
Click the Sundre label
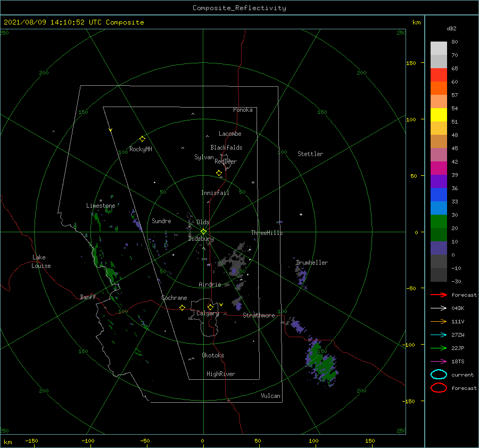coord(161,221)
